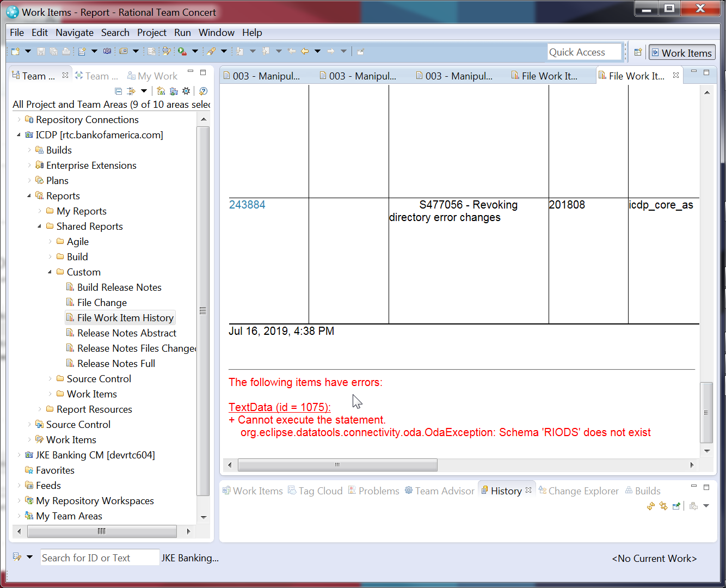
Task: Click the Save toolbar icon
Action: tap(41, 51)
